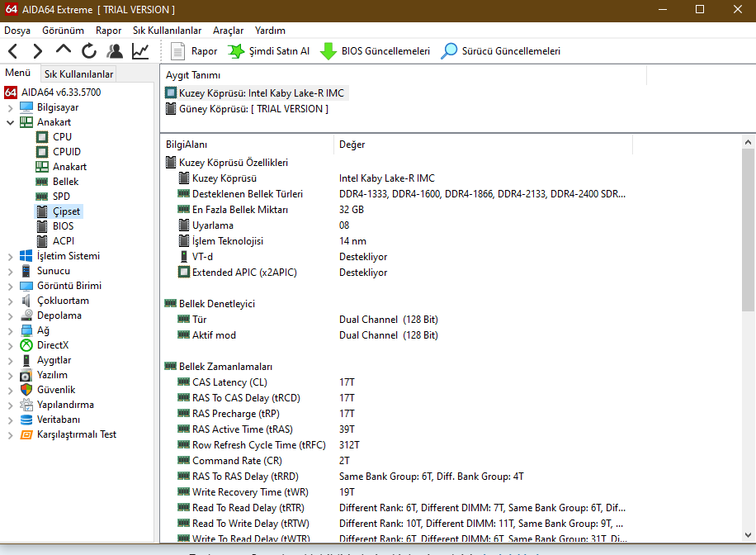Viewport: 756px width, 555px height.
Task: Select the ACPI tree item
Action: point(64,241)
